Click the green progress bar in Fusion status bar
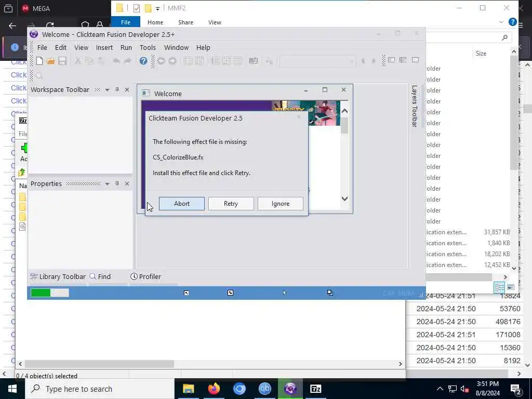 pyautogui.click(x=50, y=293)
